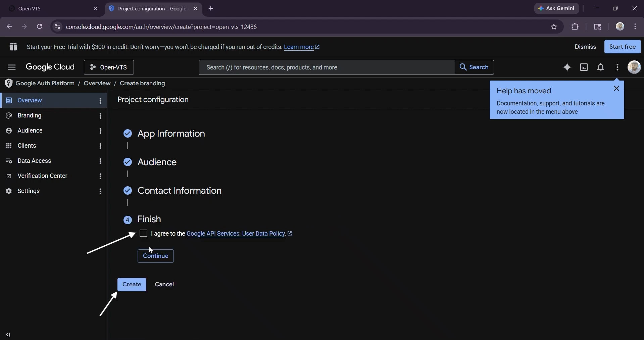Activate Cloud Shell terminal icon
The image size is (644, 340).
pyautogui.click(x=584, y=67)
